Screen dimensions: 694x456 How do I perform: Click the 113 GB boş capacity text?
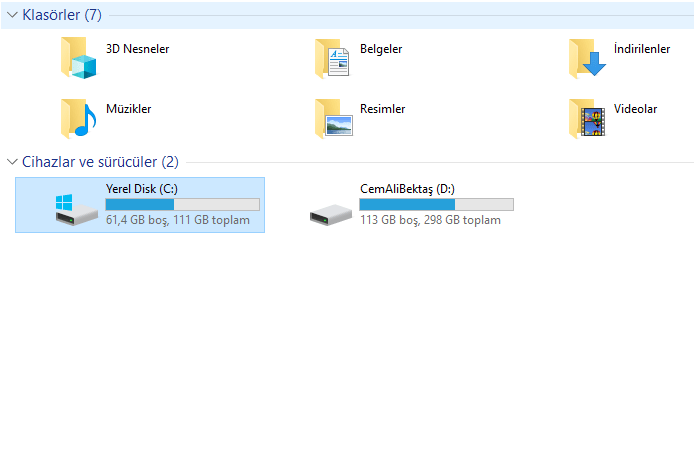(389, 220)
